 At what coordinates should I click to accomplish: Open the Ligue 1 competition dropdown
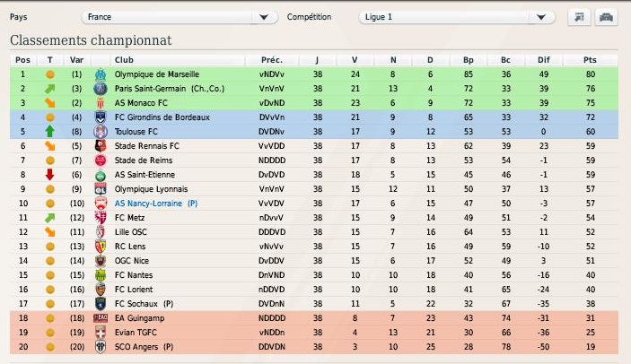[x=457, y=17]
